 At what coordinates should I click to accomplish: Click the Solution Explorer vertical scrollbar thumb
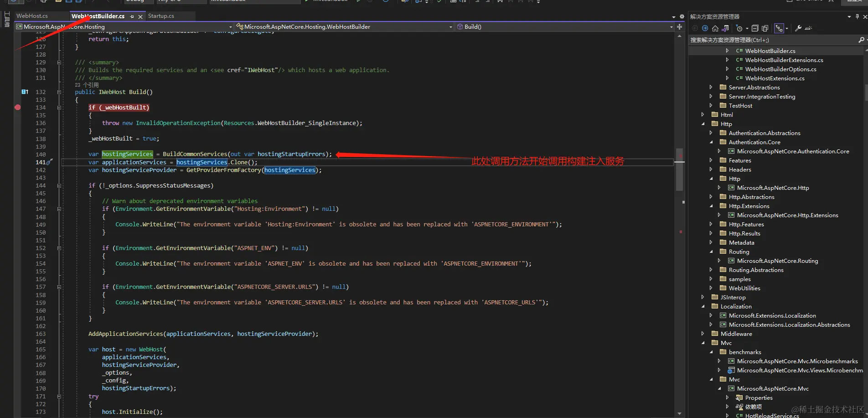click(x=866, y=92)
